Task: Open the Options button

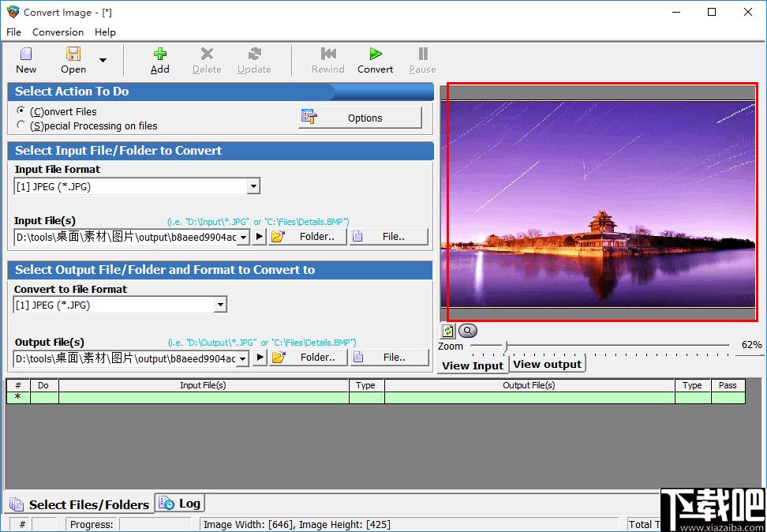Action: 360,118
